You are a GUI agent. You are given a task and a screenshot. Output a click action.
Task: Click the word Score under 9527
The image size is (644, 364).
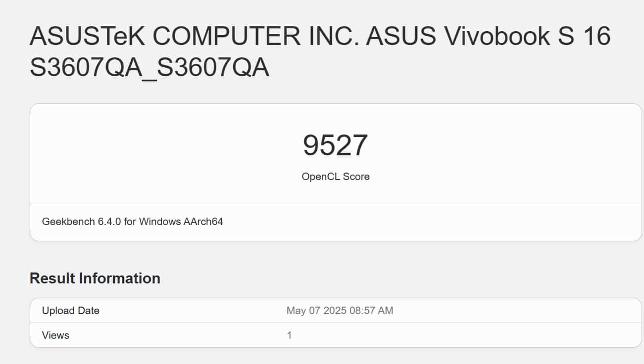[356, 177]
